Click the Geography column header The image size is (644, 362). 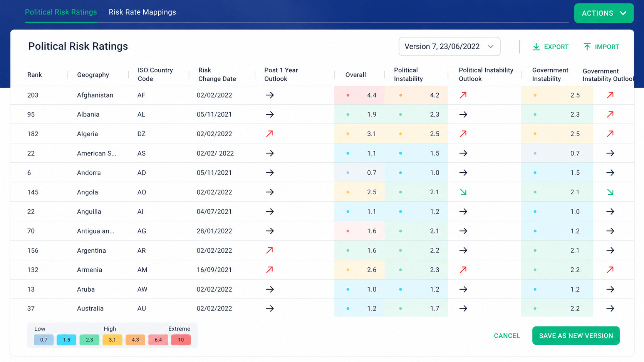tap(93, 75)
